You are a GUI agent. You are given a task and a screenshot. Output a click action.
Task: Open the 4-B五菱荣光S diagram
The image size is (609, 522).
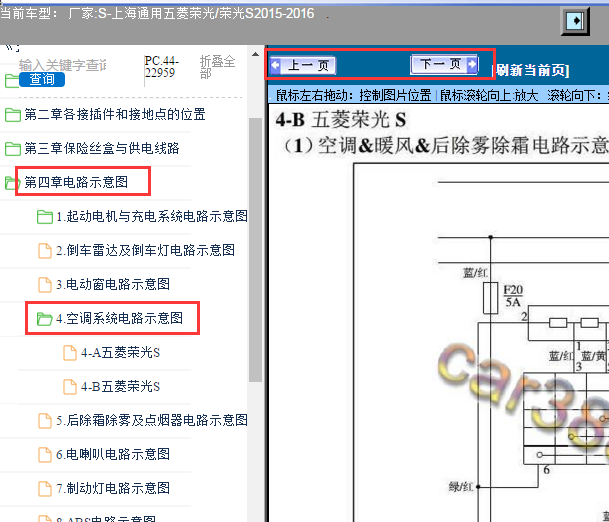pos(120,386)
